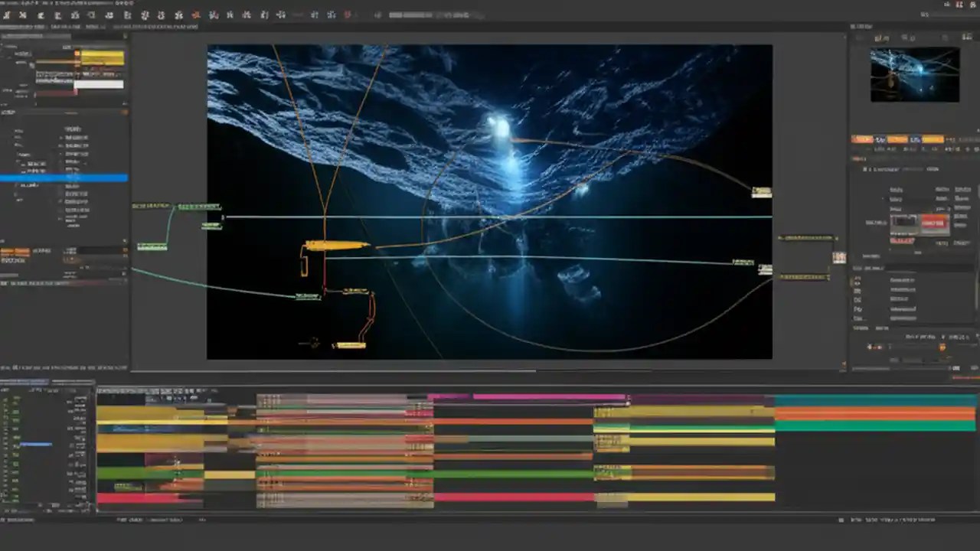Viewport: 980px width, 551px height.
Task: Open the leftmost menu in the menu bar
Action: click(6, 3)
